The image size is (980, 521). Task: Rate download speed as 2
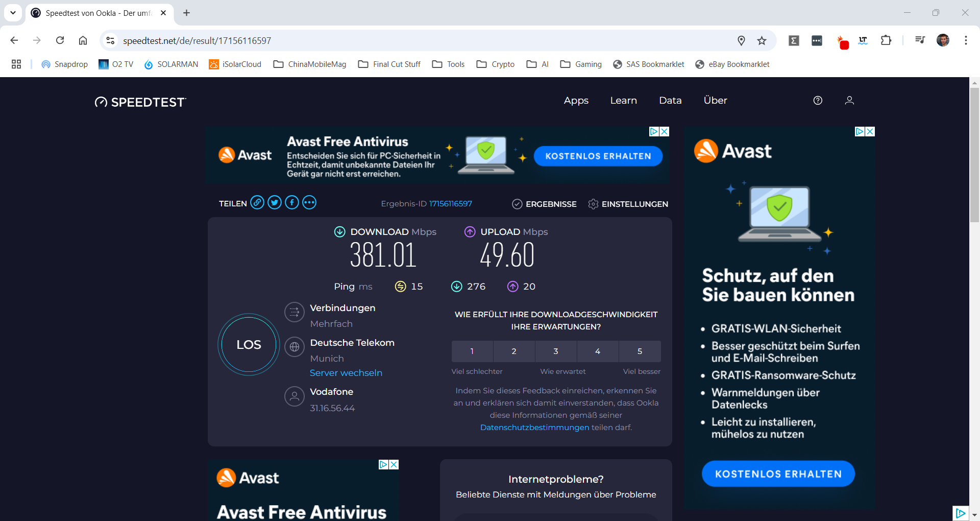514,351
